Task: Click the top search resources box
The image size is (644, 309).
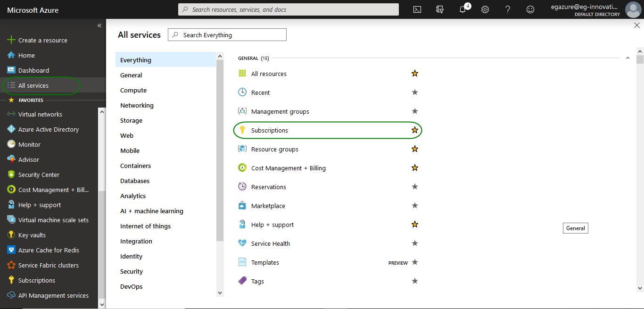Action: click(x=289, y=9)
